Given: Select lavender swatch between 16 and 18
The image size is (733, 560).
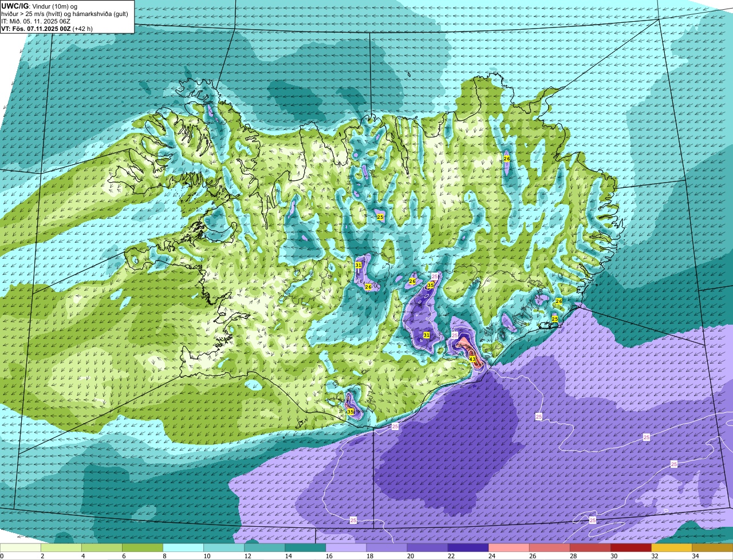Looking at the screenshot, I should coord(346,548).
